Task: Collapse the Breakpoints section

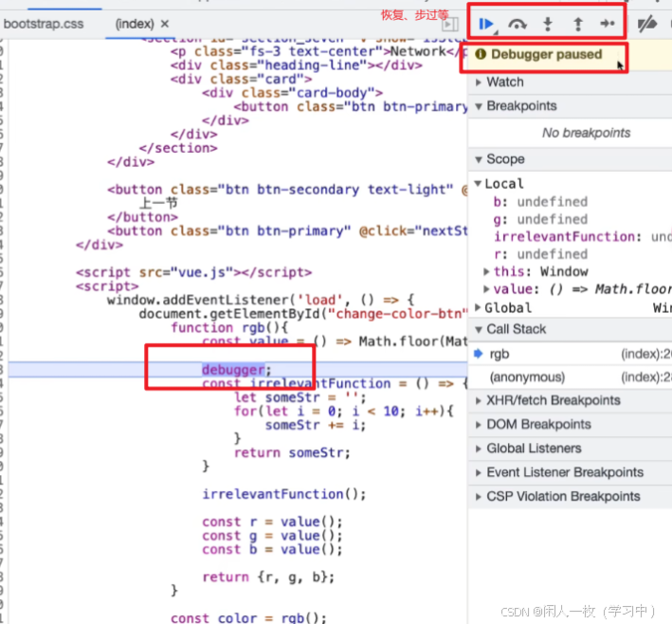Action: 479,106
